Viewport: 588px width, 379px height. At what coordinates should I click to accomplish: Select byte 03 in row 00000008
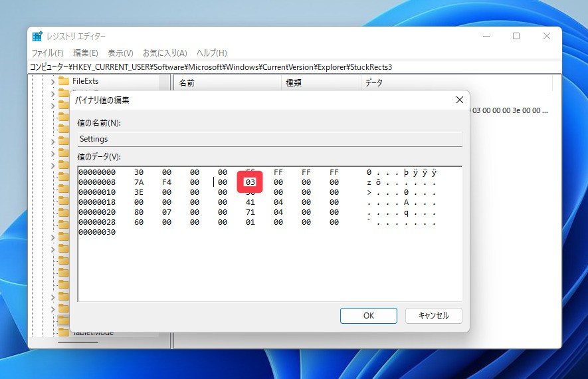pos(250,182)
